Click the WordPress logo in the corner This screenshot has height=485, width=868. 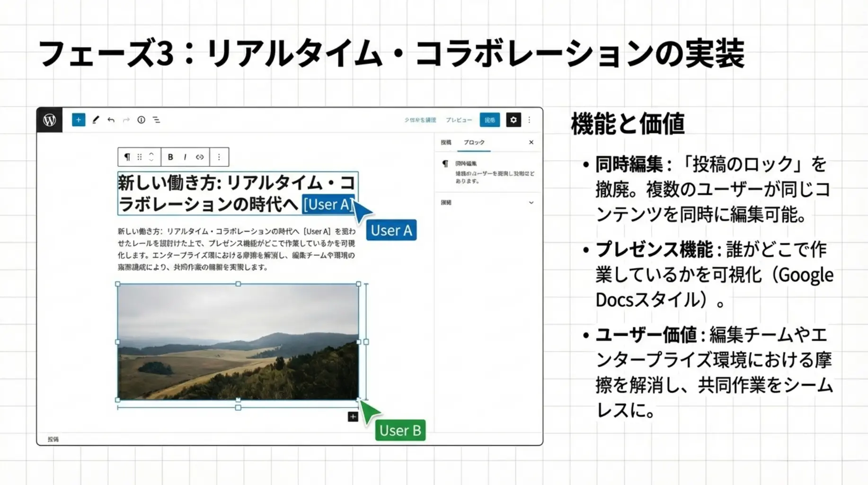tap(49, 120)
